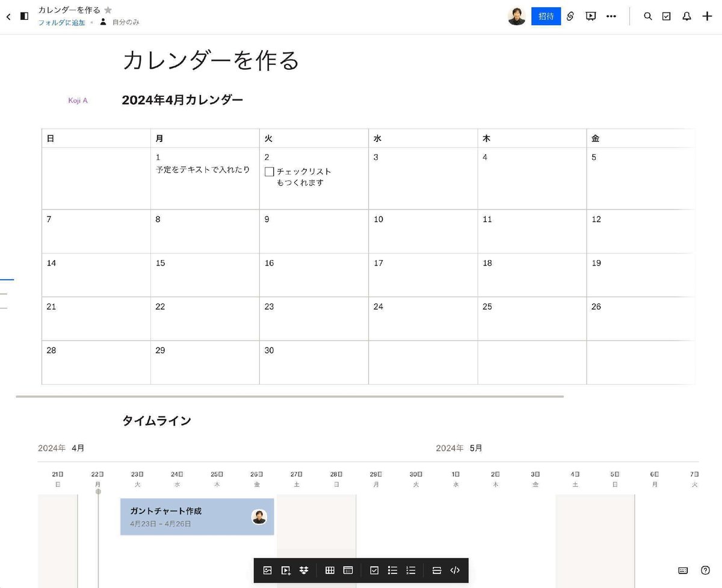Click the 招待 button
Image resolution: width=722 pixels, height=588 pixels.
coord(546,16)
